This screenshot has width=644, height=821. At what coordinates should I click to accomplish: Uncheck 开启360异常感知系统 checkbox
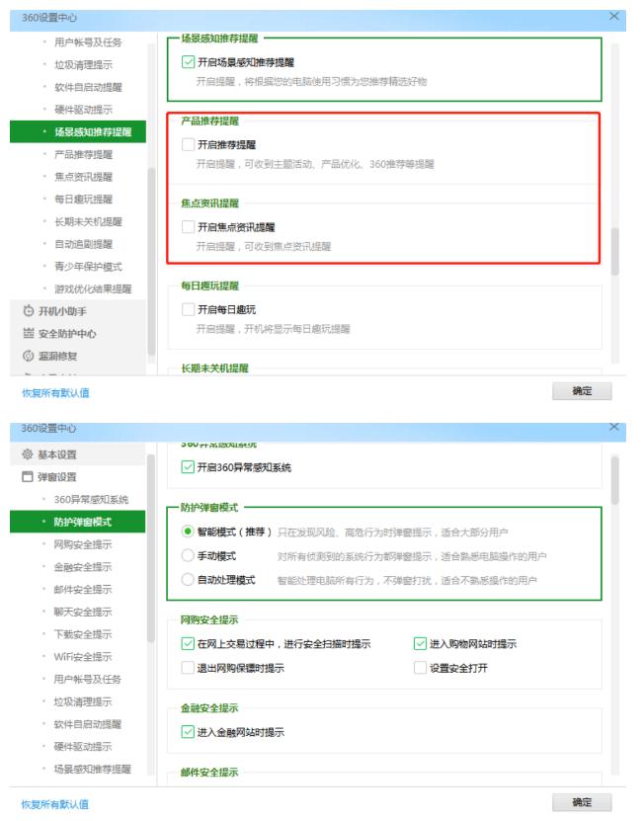(188, 466)
